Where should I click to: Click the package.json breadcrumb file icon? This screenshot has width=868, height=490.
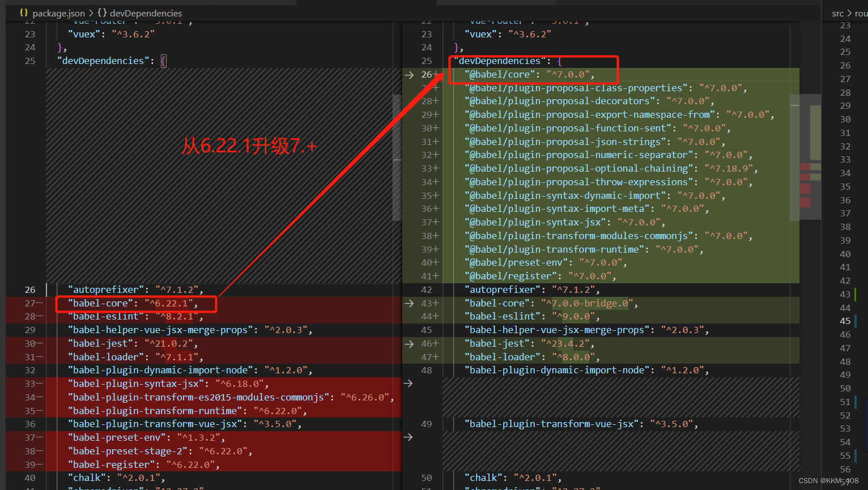tap(24, 12)
